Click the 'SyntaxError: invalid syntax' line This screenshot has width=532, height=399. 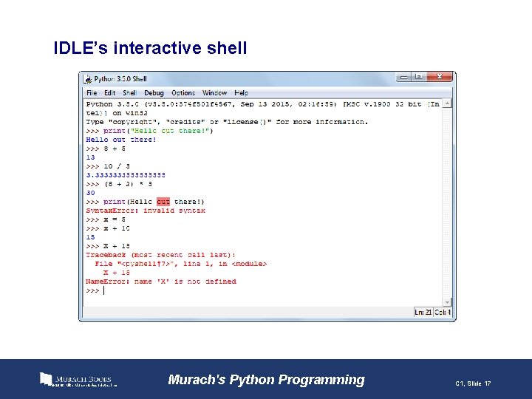point(146,211)
